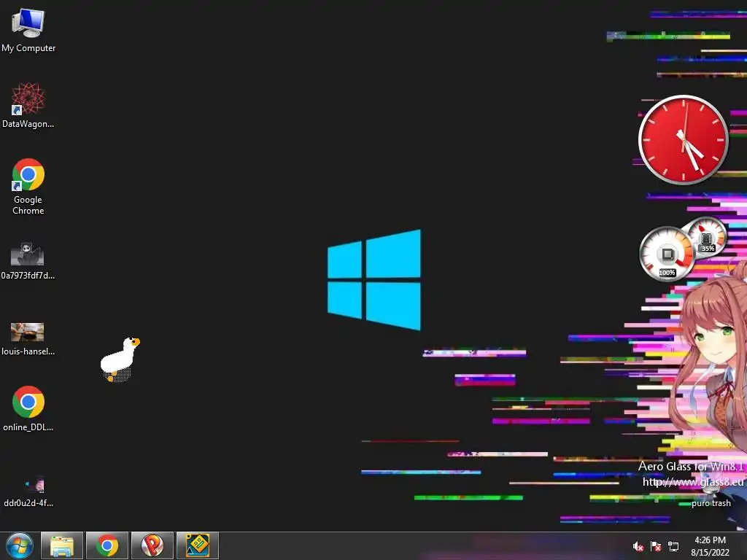Open the My Computer desktop icon
Viewport: 747px width, 560px height.
28,31
